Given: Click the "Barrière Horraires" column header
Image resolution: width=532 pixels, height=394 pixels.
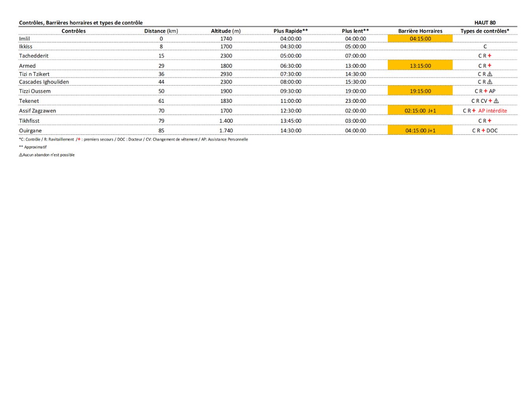Looking at the screenshot, I should (x=420, y=31).
